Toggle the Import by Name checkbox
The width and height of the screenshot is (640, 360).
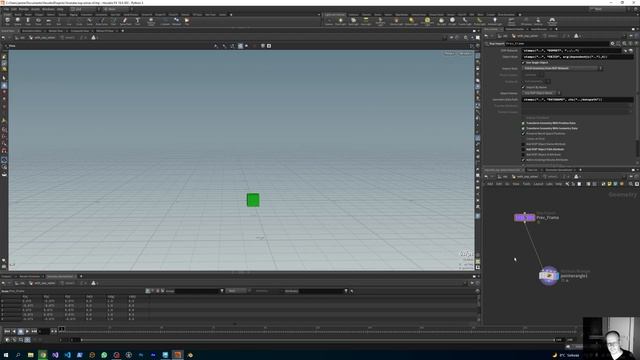523,87
